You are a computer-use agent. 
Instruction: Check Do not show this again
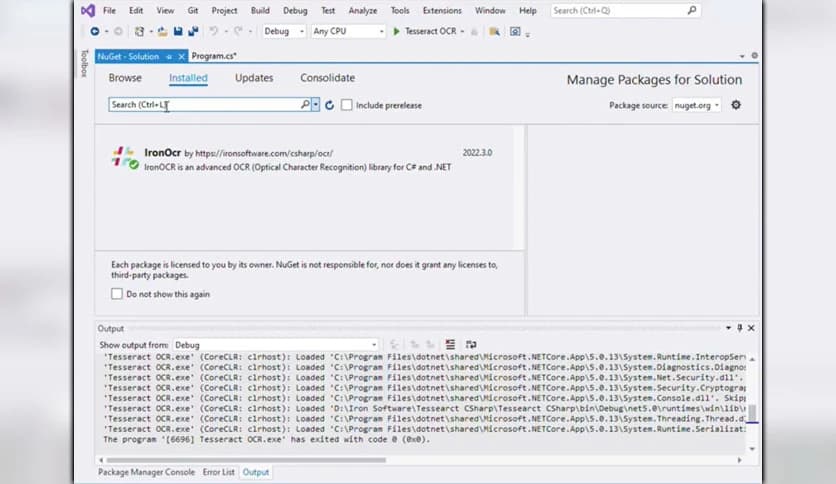117,294
